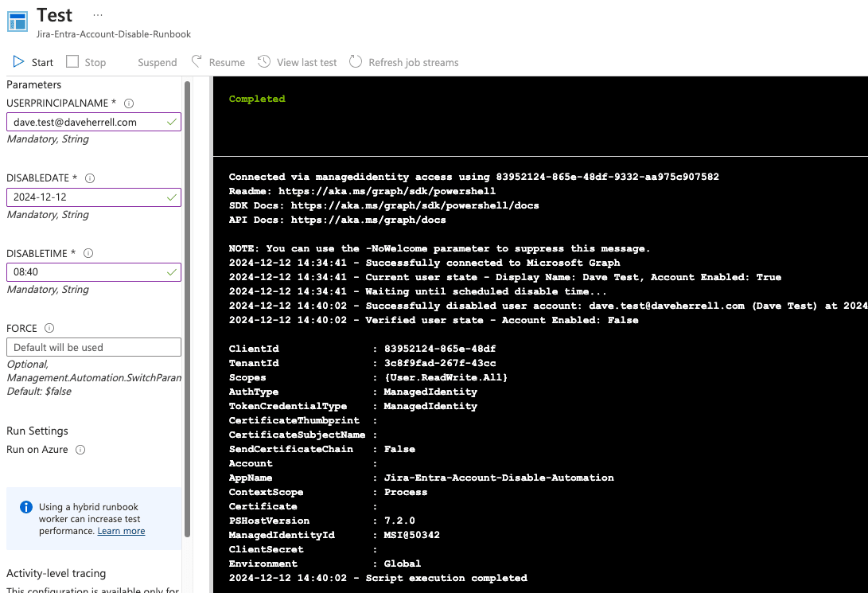
Task: Click the blue info icon in hybrid worker notice
Action: [26, 507]
